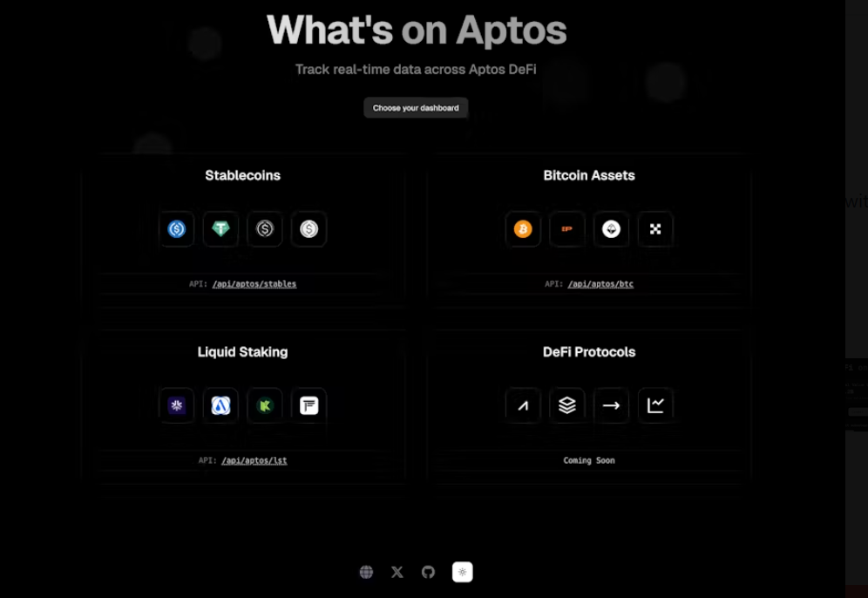This screenshot has height=598, width=868.
Task: Click the stacked layers DeFi icon
Action: pos(566,405)
